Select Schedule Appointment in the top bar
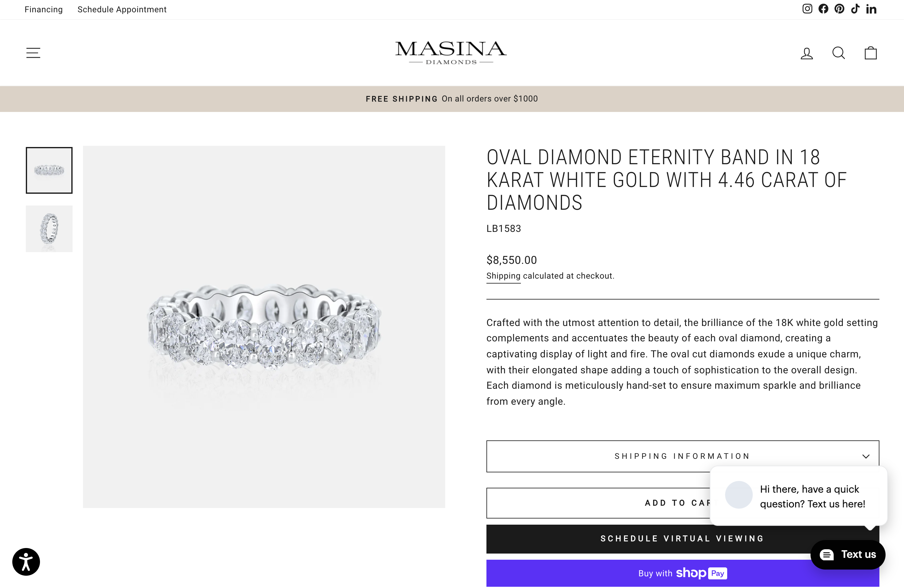 [x=122, y=10]
